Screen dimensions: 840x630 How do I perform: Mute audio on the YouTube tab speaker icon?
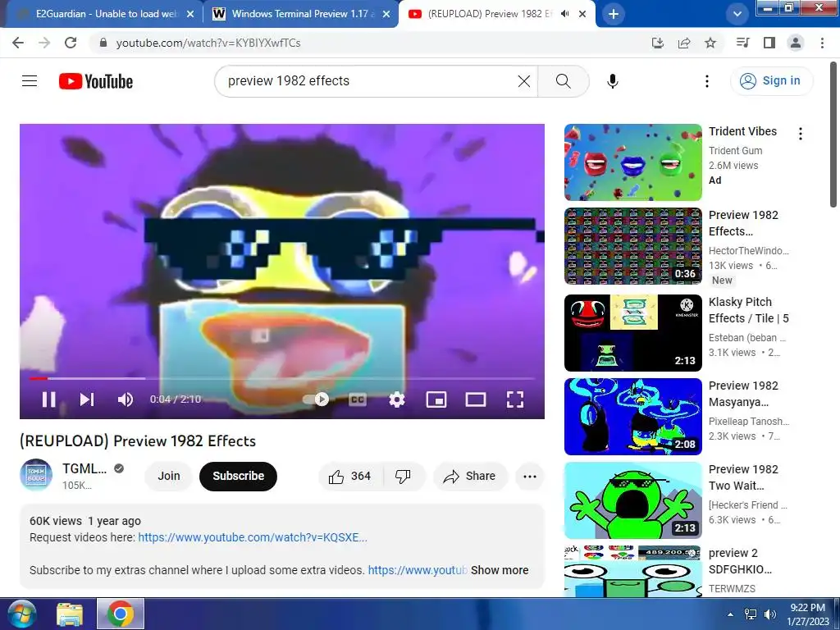click(564, 14)
